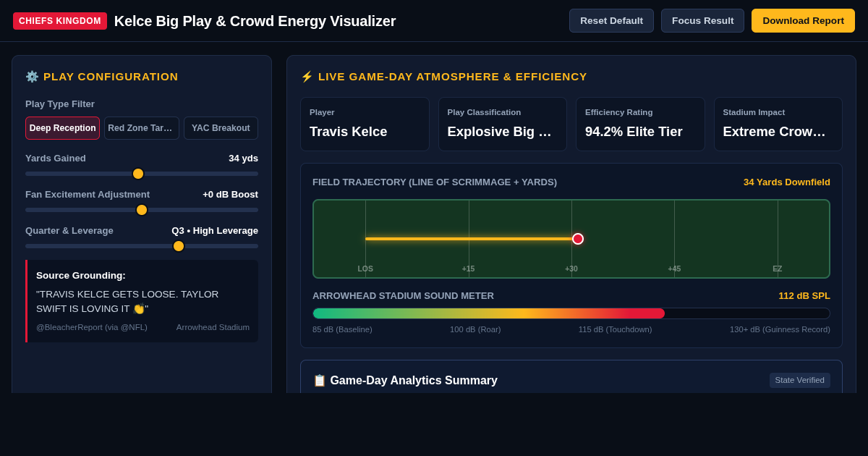This screenshot has height=456, width=868.
Task: Click the '+0 dB Boost' value
Action: pyautogui.click(x=230, y=195)
